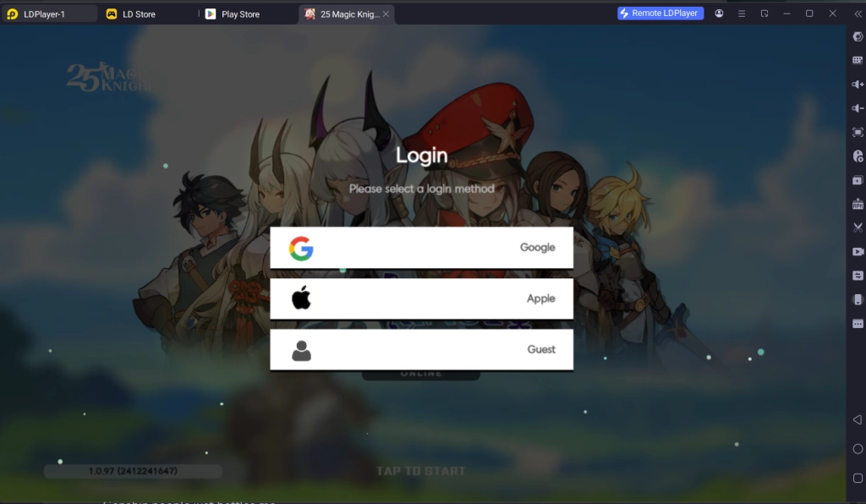Open more tools ellipsis icon

pyautogui.click(x=858, y=324)
